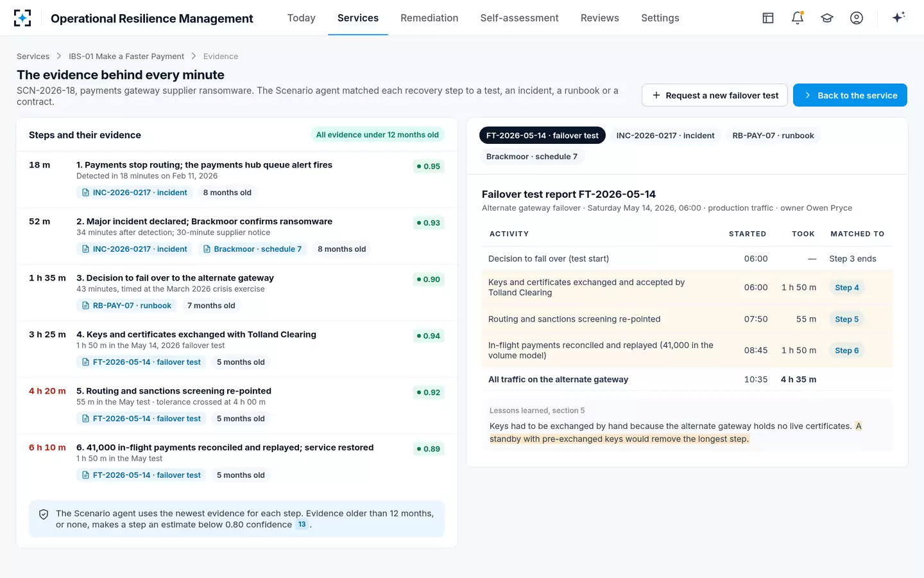Screen dimensions: 924x578
Task: Click the 0.95 confidence badge of step 1
Action: (x=428, y=166)
